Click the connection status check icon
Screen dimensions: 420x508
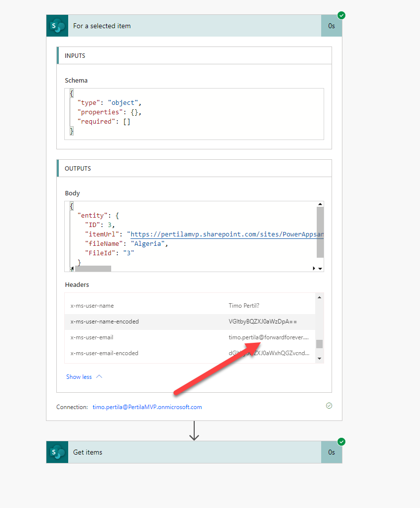[329, 406]
